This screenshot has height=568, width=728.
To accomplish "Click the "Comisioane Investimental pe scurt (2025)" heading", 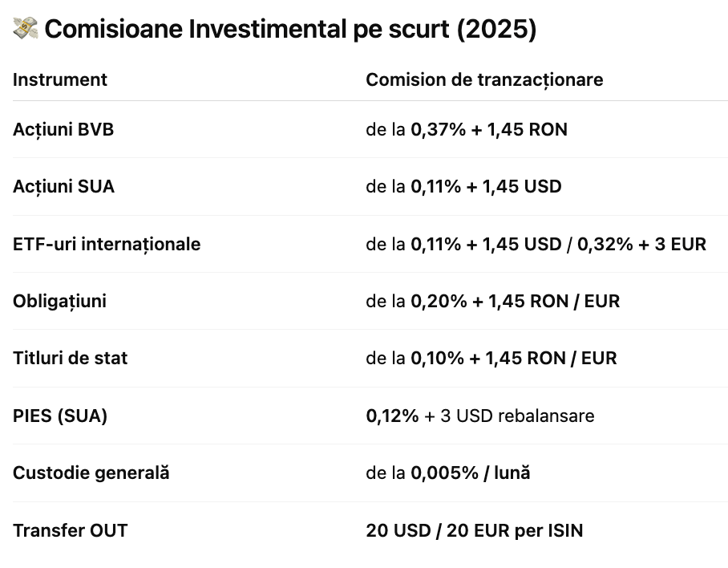I will [x=290, y=29].
